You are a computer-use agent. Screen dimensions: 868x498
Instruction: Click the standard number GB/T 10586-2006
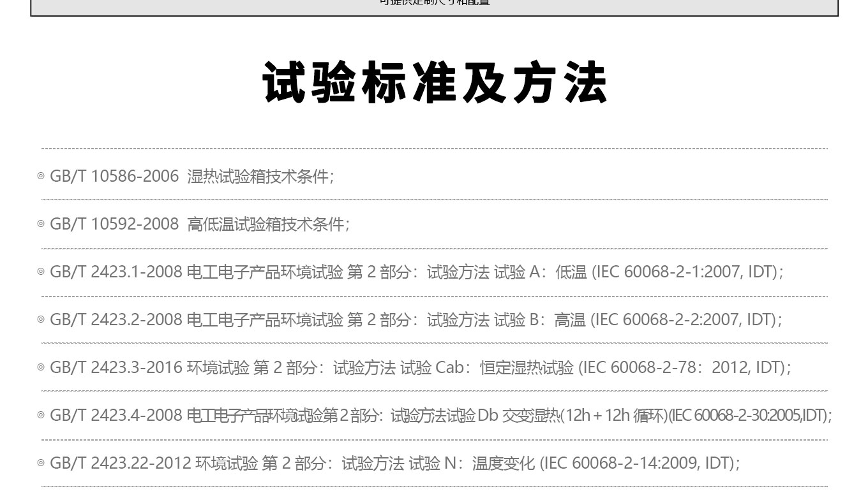[114, 177]
